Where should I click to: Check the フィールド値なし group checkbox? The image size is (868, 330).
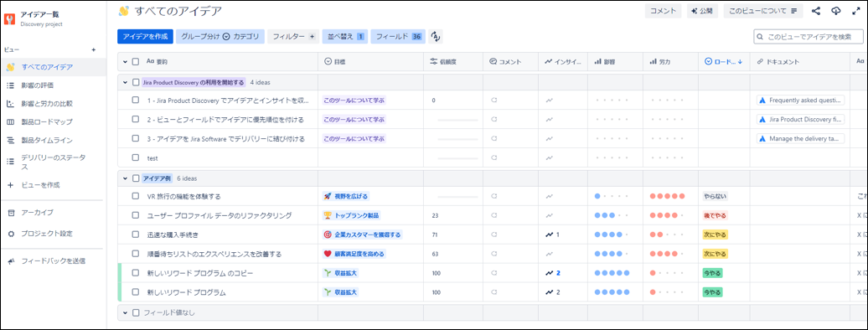pyautogui.click(x=136, y=313)
